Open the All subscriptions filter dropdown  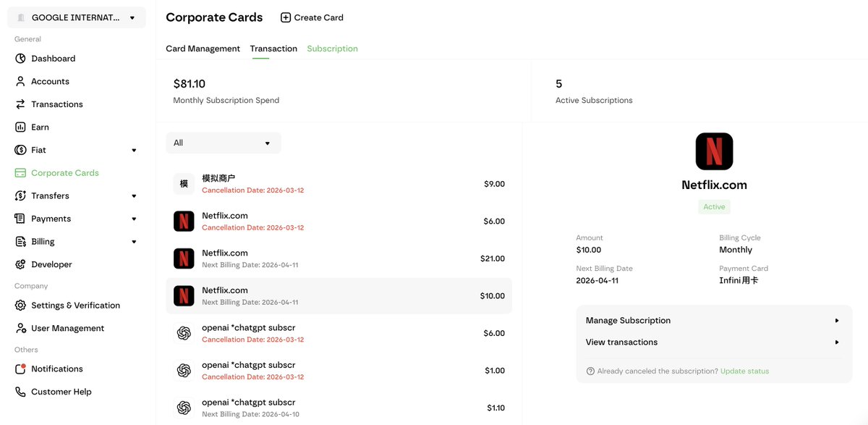(223, 143)
